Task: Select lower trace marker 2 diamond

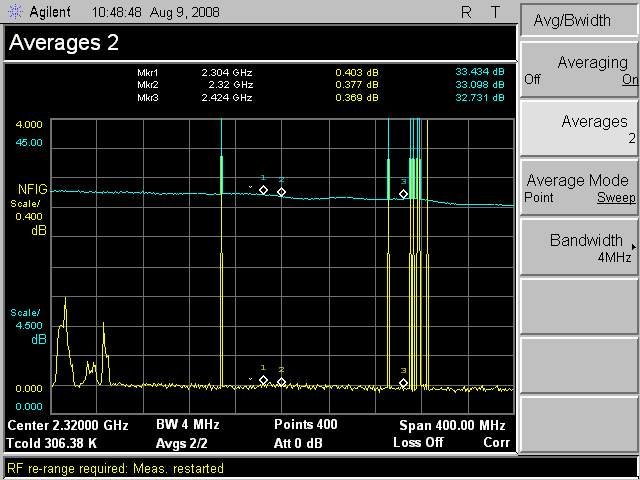Action: click(281, 382)
